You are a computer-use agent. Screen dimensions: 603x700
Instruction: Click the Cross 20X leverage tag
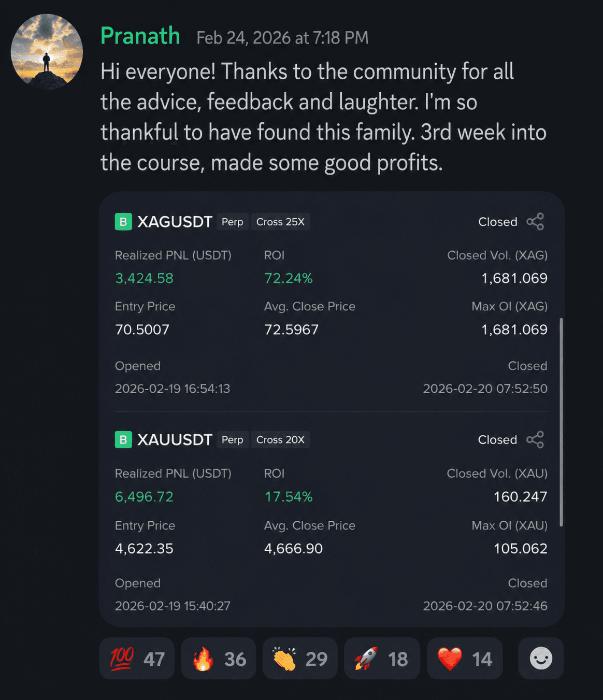point(280,440)
